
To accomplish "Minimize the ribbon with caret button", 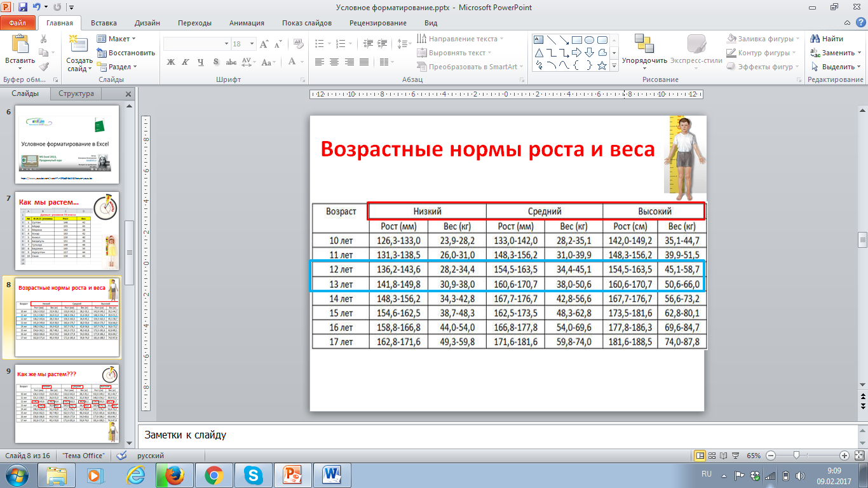I will pyautogui.click(x=846, y=23).
